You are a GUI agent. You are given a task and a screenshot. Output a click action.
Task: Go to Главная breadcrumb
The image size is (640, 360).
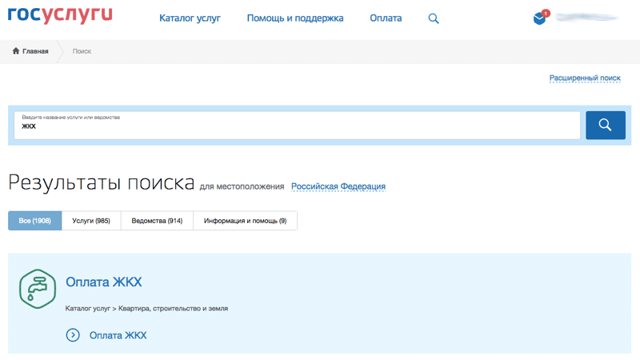tap(35, 51)
